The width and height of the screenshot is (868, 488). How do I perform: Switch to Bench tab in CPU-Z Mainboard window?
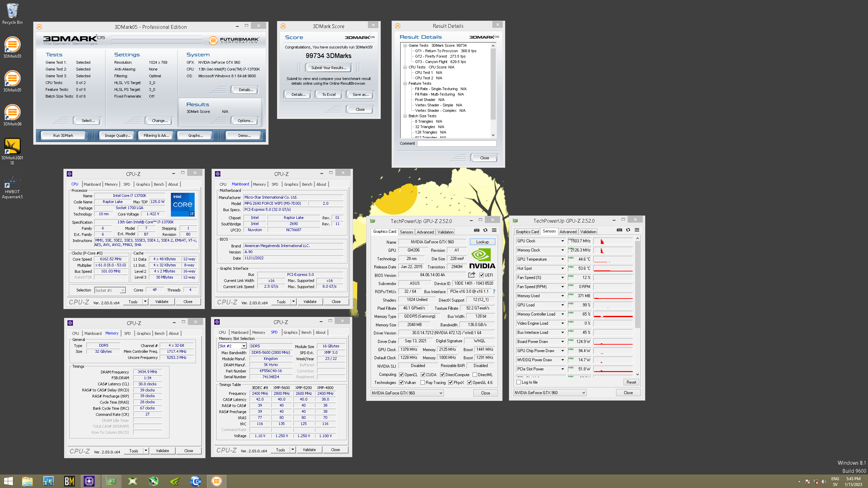tap(307, 184)
